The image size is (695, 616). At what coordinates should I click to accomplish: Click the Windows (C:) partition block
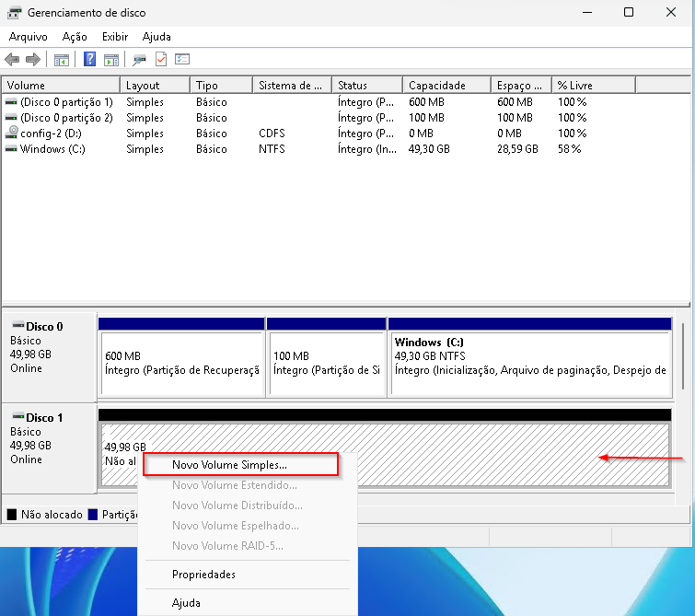pyautogui.click(x=529, y=362)
